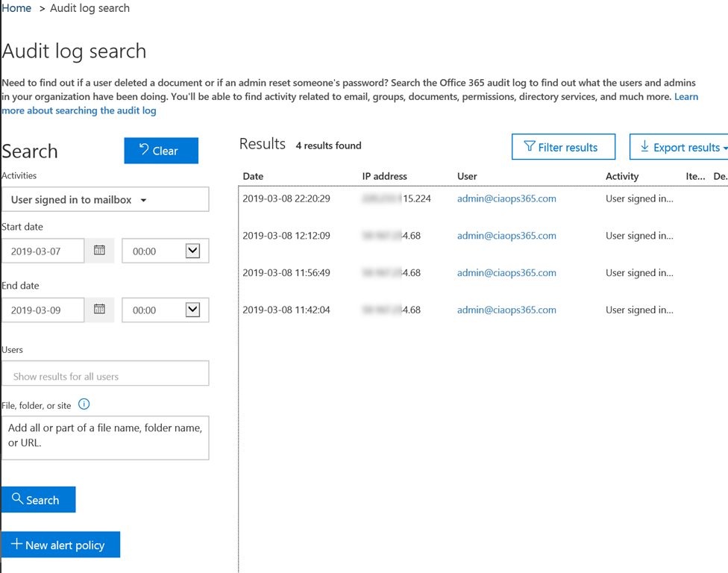Click the Filter results button
728x573 pixels.
[563, 147]
